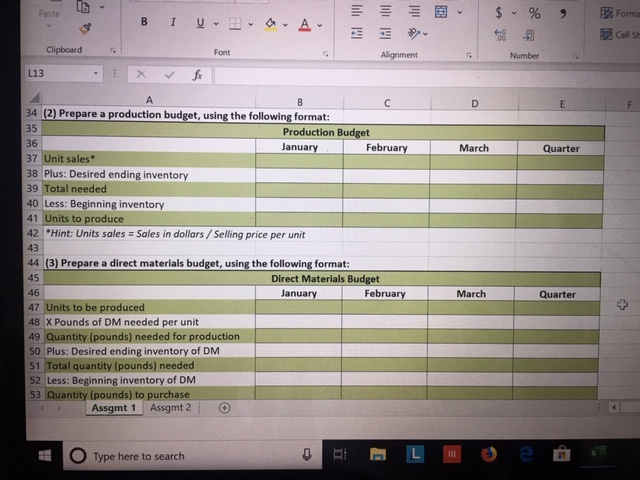The width and height of the screenshot is (640, 480).
Task: Apply fill color paint bucket
Action: 270,24
